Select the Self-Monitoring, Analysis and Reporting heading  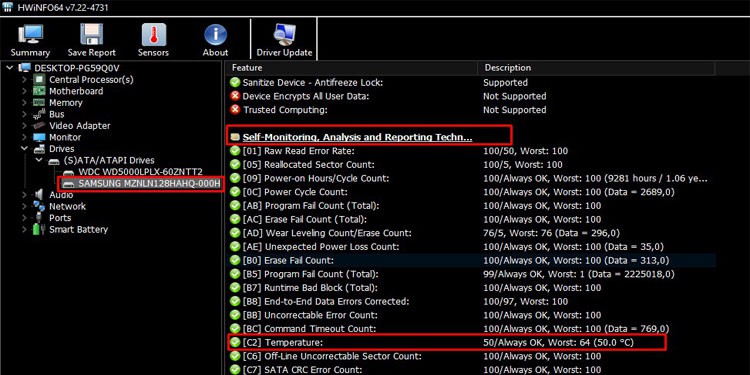[x=357, y=137]
